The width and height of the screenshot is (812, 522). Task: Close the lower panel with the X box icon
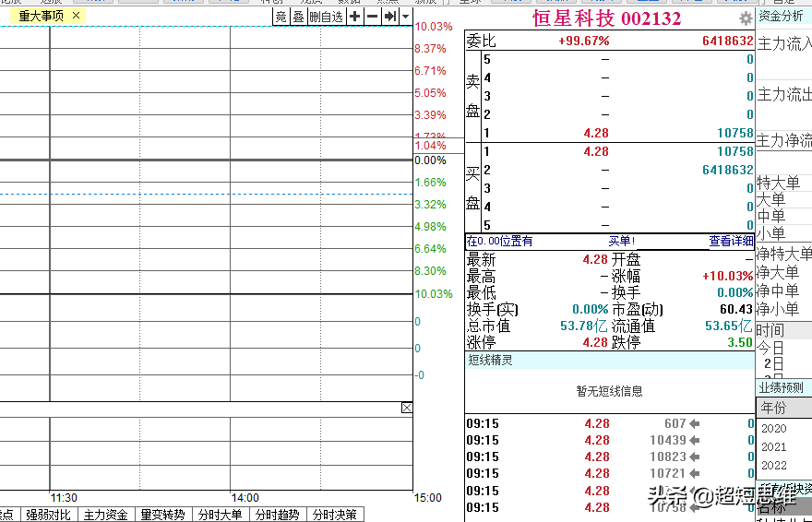(x=407, y=408)
